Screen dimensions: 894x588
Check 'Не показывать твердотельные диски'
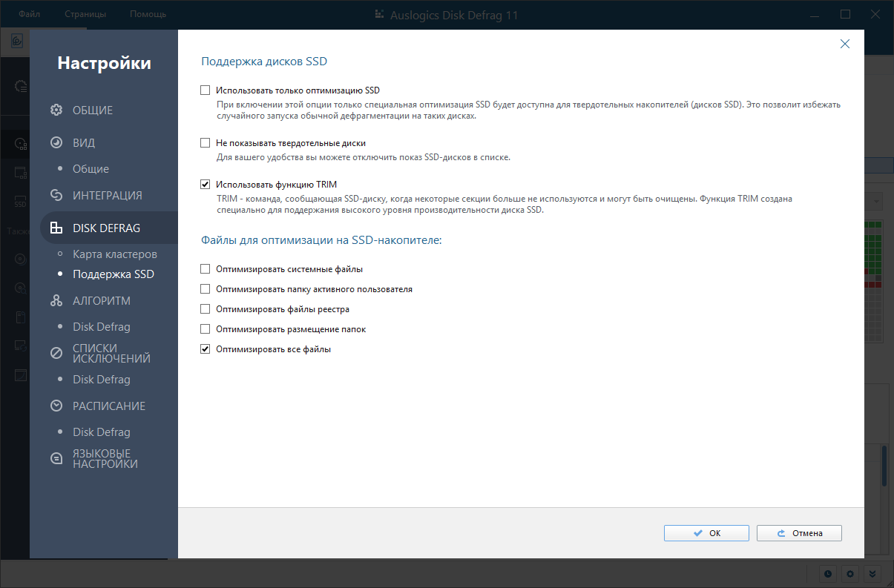point(206,143)
